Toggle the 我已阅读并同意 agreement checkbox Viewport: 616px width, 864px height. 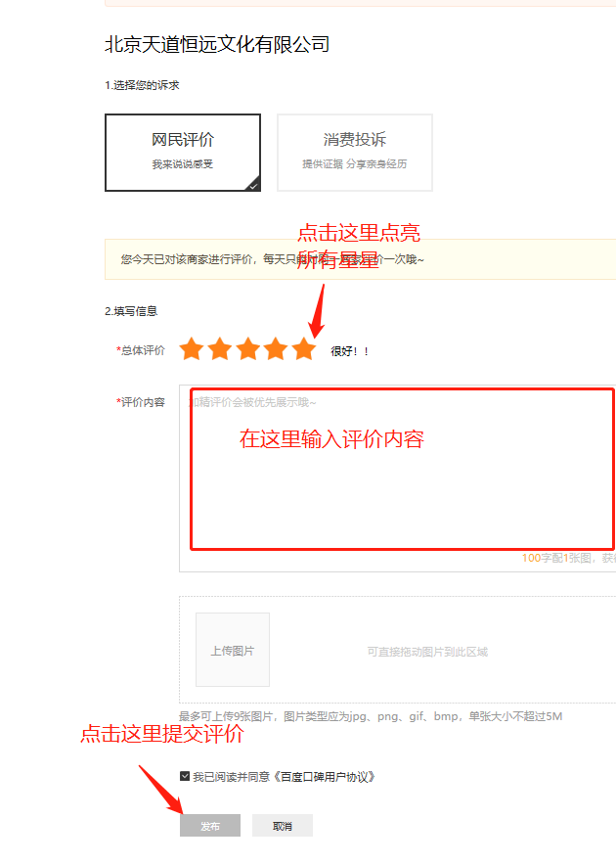click(x=185, y=776)
